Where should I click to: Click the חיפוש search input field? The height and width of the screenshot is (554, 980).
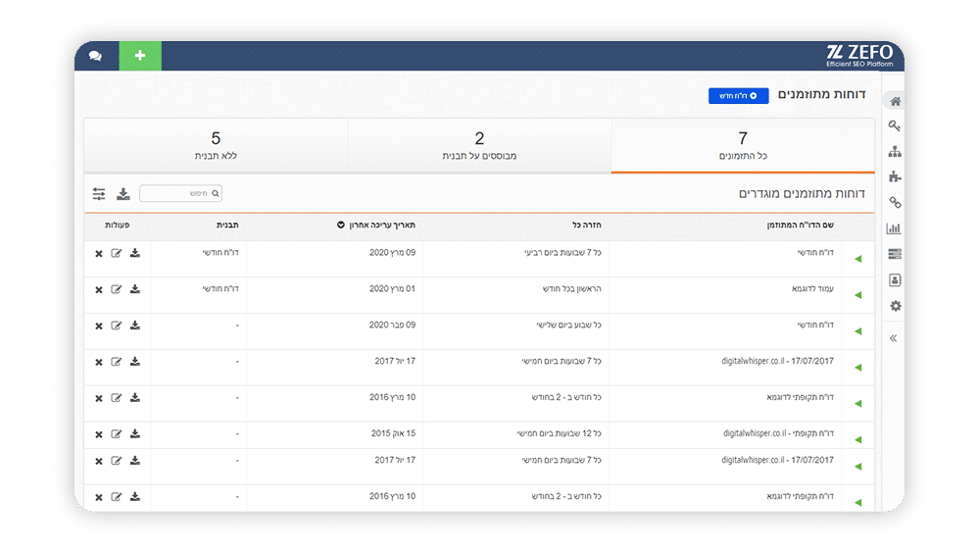[x=180, y=193]
